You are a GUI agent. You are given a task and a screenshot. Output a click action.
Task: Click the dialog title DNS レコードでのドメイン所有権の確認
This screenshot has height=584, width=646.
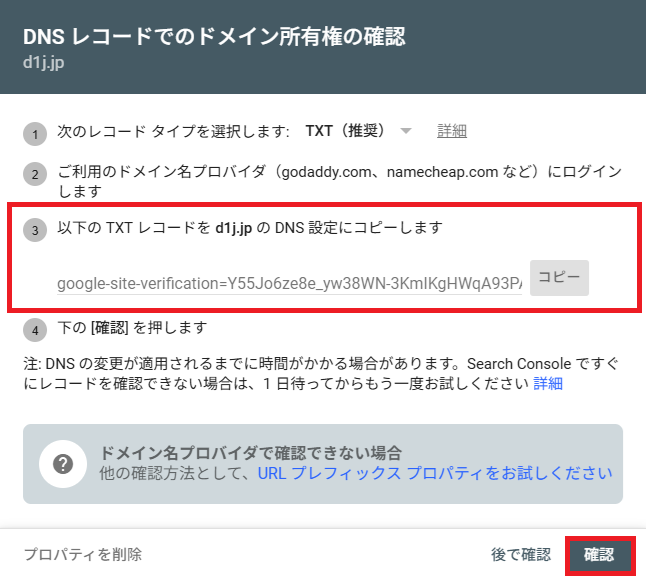(x=220, y=38)
